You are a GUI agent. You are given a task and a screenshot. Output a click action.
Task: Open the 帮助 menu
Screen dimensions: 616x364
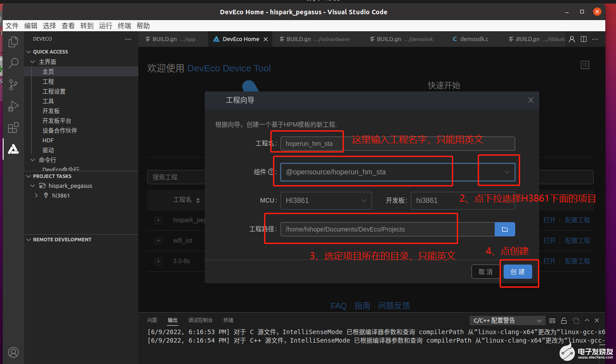(x=143, y=26)
